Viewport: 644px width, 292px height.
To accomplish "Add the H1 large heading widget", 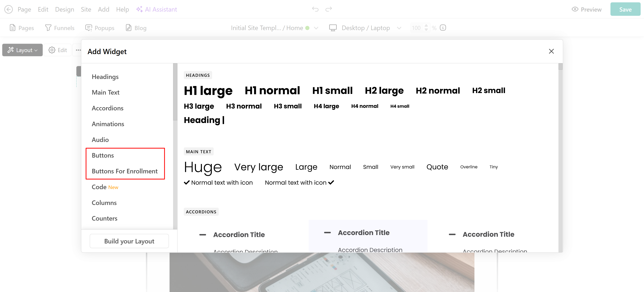I will point(208,91).
